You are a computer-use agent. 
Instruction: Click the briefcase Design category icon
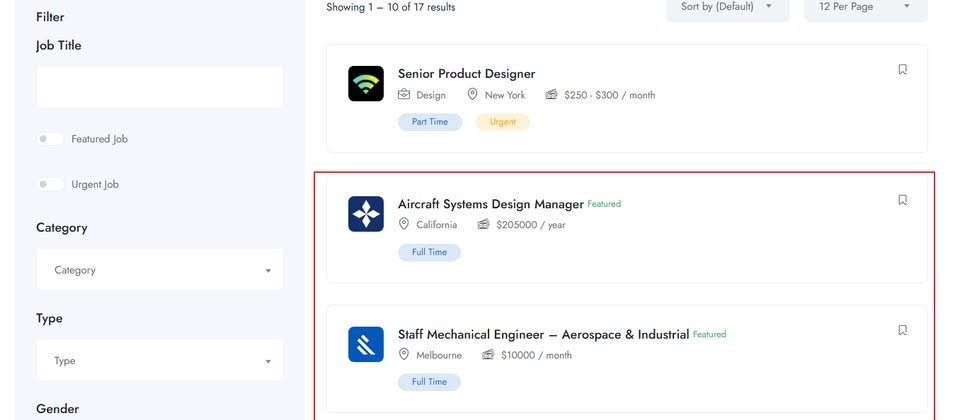[404, 94]
